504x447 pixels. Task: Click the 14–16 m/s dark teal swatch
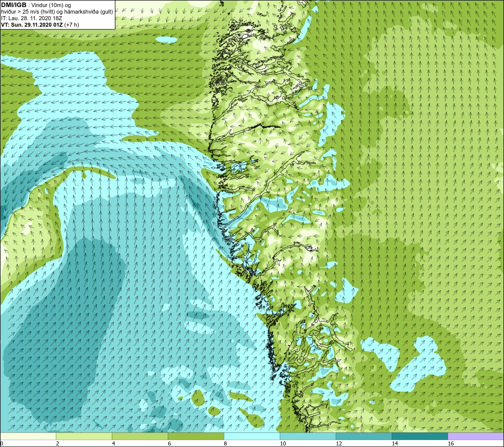[420, 436]
